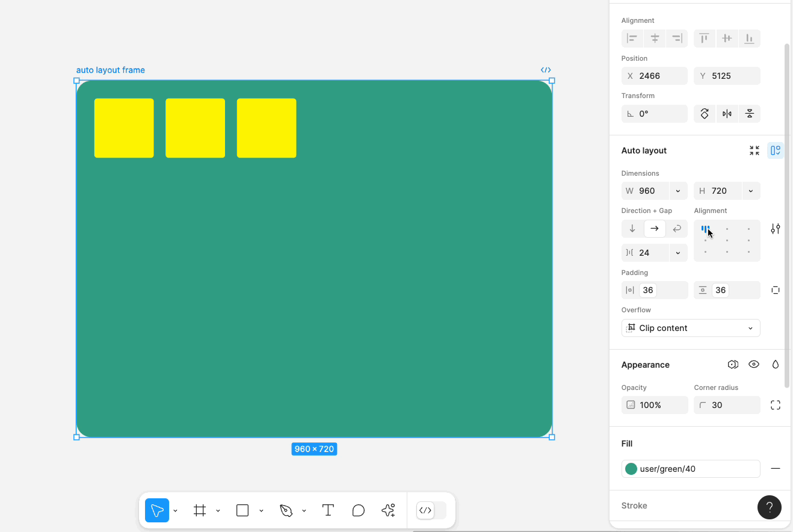The width and height of the screenshot is (793, 532).
Task: Select the Rectangle shape tool
Action: (x=242, y=510)
